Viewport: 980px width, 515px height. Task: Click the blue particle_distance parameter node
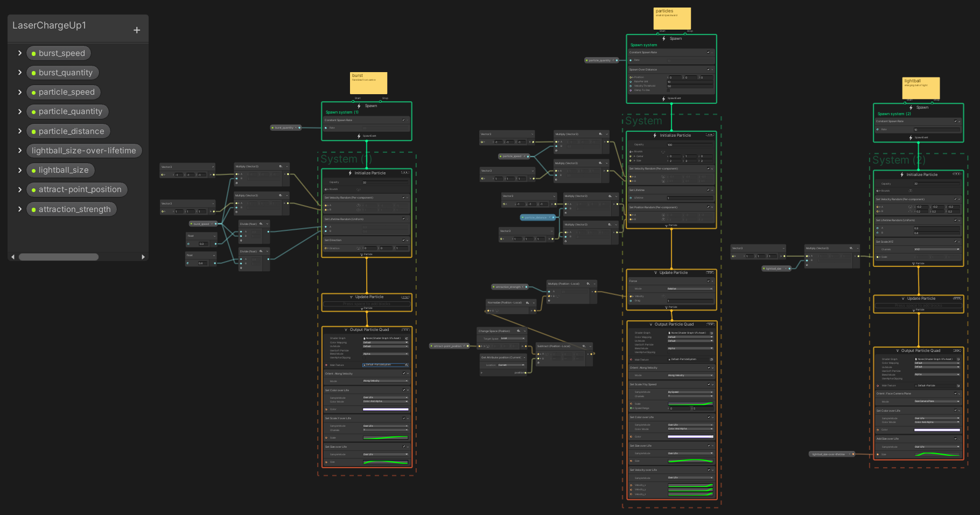point(537,217)
